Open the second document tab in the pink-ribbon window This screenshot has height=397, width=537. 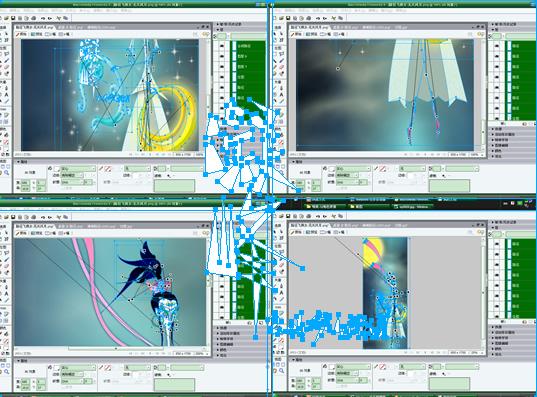click(x=70, y=226)
